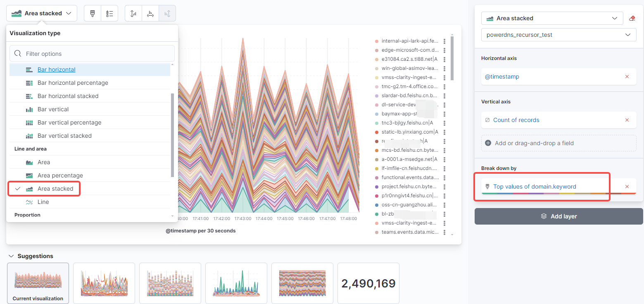Remove Count of records dimension

[x=627, y=120]
